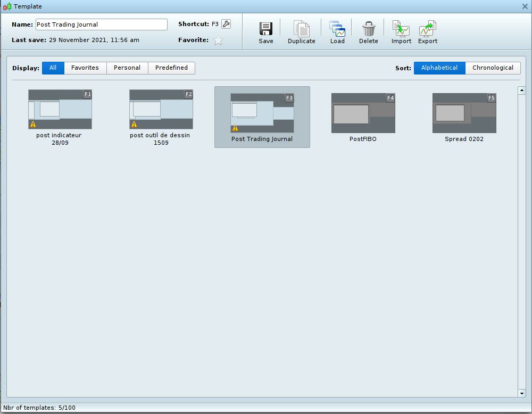
Task: Click F2 shortcut badge on second template
Action: click(x=189, y=94)
